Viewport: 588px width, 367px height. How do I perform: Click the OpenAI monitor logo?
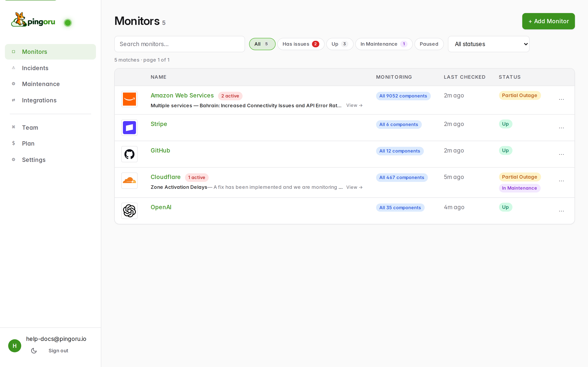[129, 211]
